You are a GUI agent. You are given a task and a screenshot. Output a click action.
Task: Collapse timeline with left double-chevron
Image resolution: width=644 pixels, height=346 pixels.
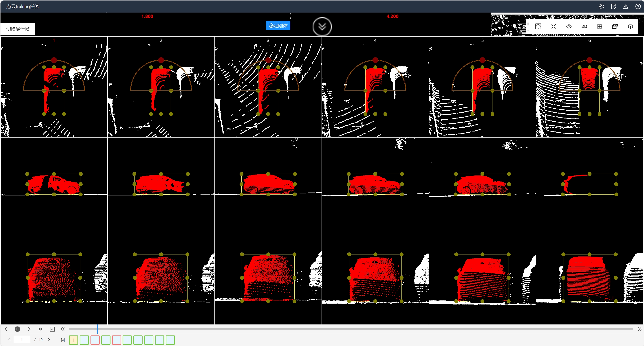(63, 329)
